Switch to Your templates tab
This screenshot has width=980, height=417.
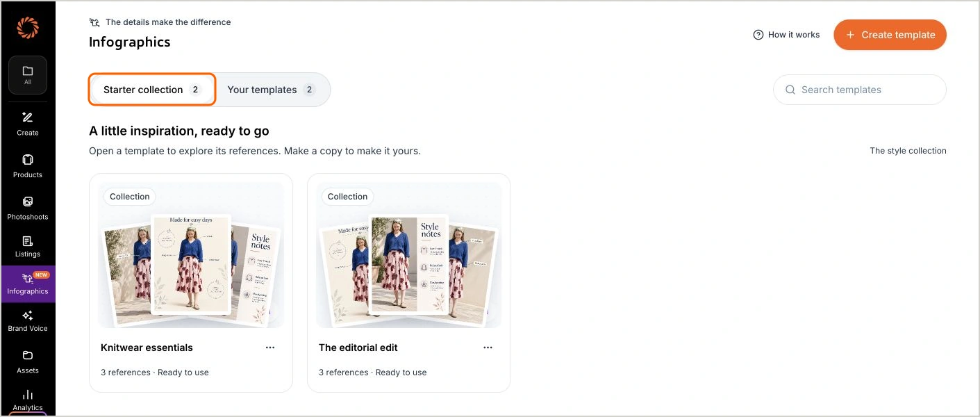[x=271, y=90]
